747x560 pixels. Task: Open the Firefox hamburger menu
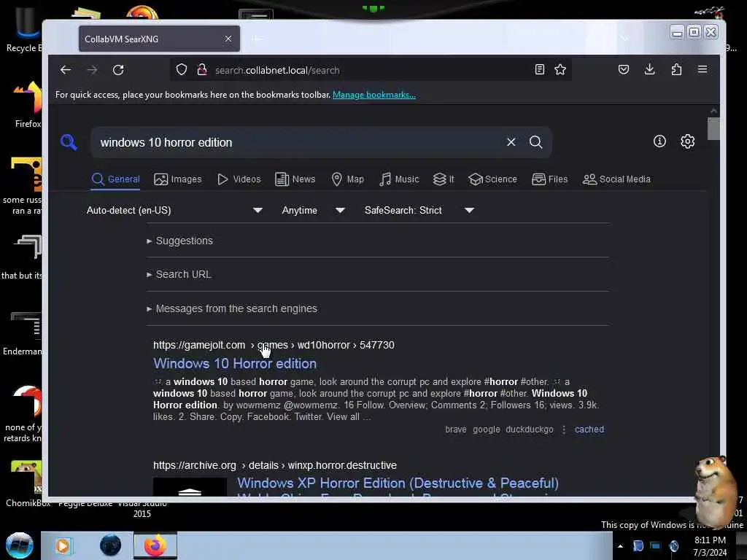point(703,69)
